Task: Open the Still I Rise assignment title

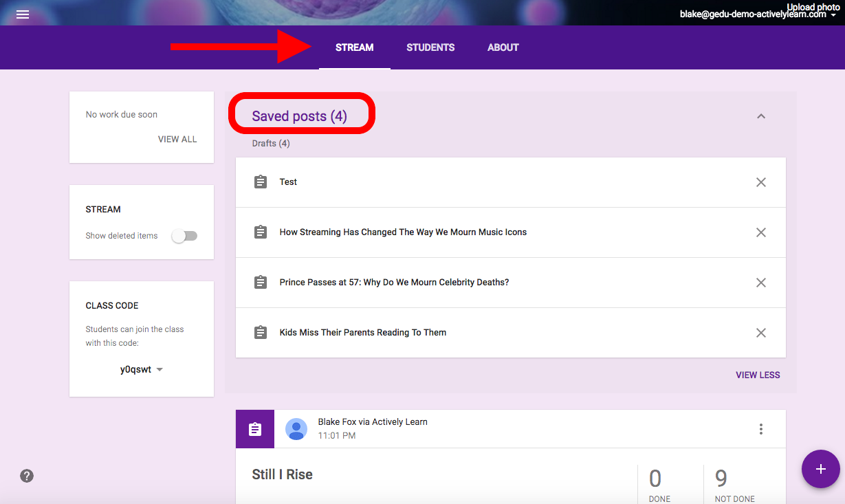Action: tap(283, 474)
